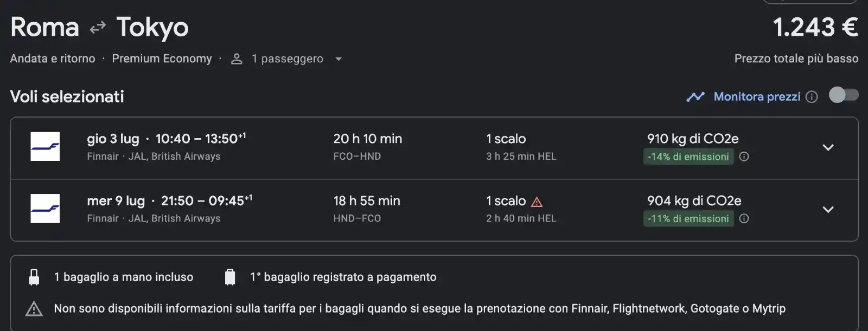This screenshot has height=331, width=868.
Task: Open emissions info icon beside -14% di emissioni
Action: (744, 157)
